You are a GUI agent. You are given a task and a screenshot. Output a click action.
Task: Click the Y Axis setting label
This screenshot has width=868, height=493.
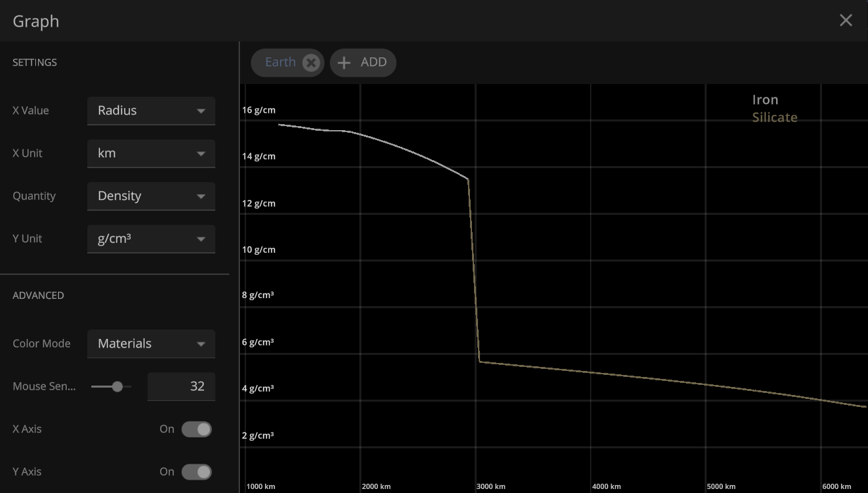(27, 472)
